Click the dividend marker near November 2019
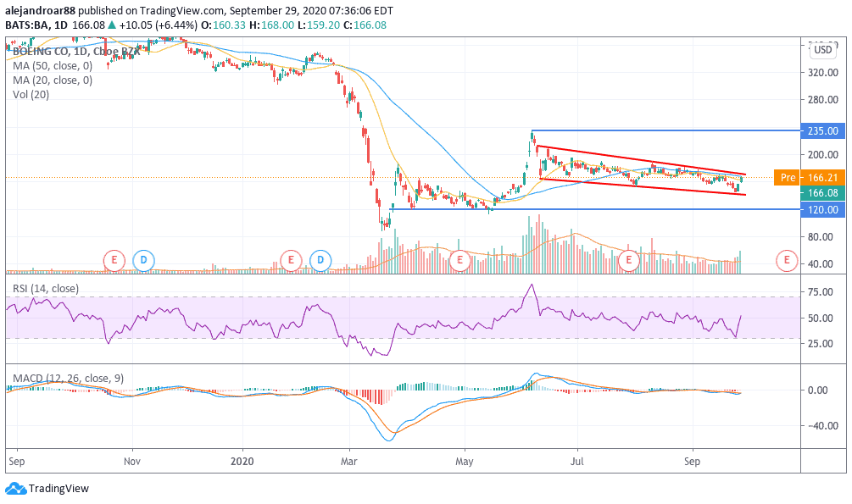The width and height of the screenshot is (852, 504). (143, 260)
